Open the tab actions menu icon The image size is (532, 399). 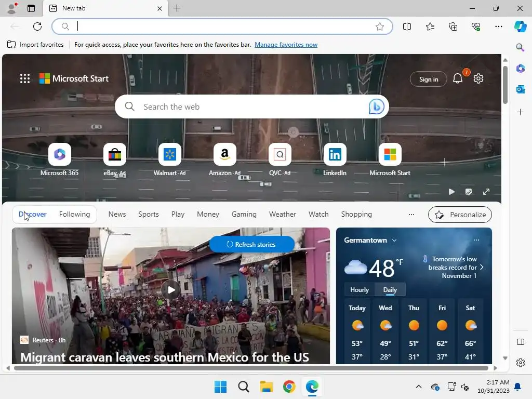(x=31, y=8)
